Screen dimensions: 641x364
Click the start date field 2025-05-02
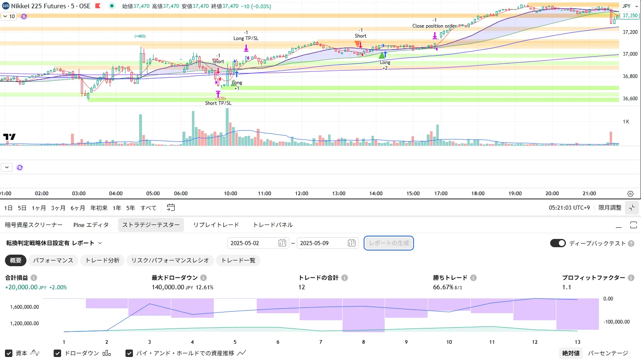click(258, 243)
